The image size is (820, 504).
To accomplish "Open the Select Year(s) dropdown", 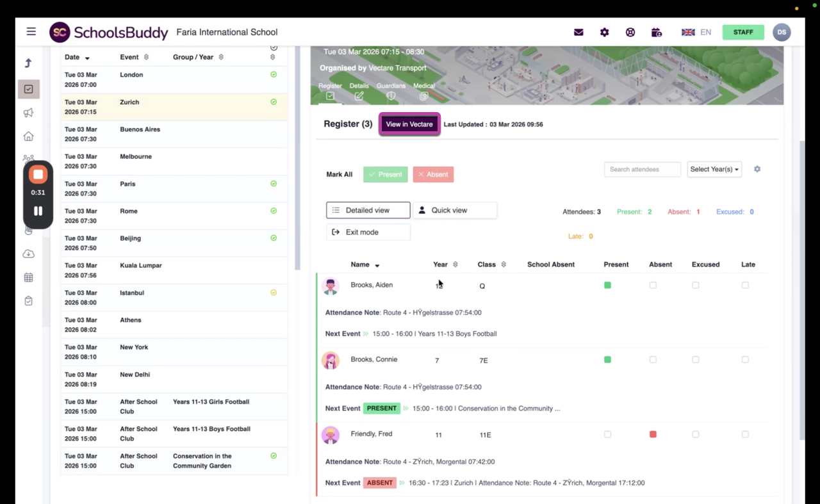I will 714,169.
